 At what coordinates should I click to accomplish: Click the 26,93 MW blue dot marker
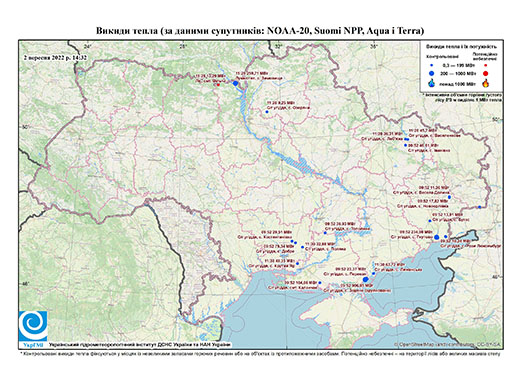pos(325,233)
